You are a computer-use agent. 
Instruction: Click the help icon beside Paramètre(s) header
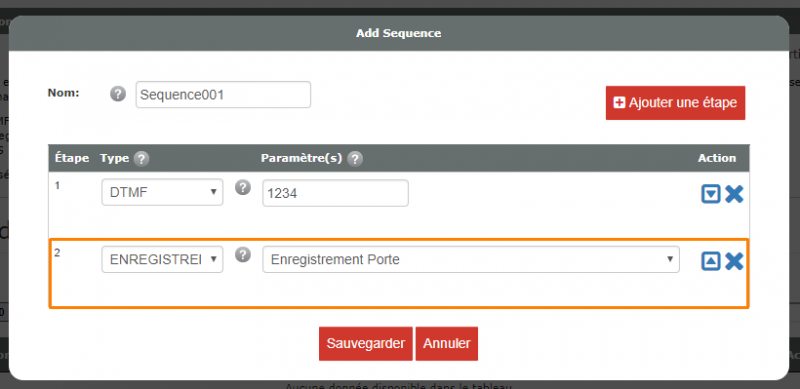coord(355,159)
